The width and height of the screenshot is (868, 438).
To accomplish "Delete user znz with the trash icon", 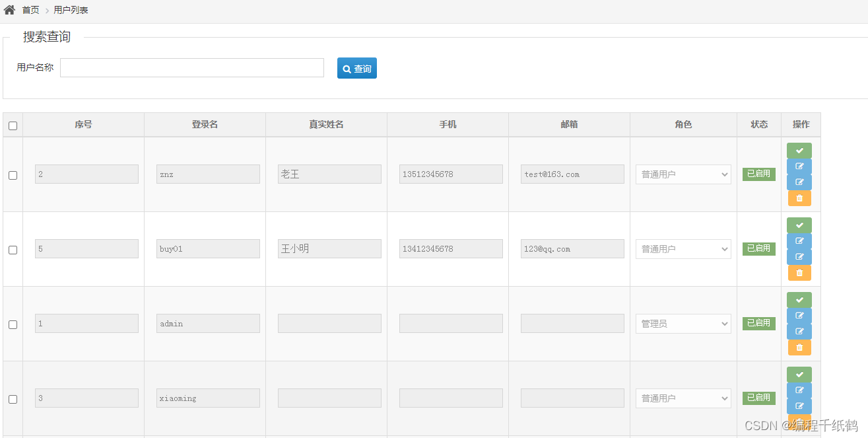I will point(799,198).
